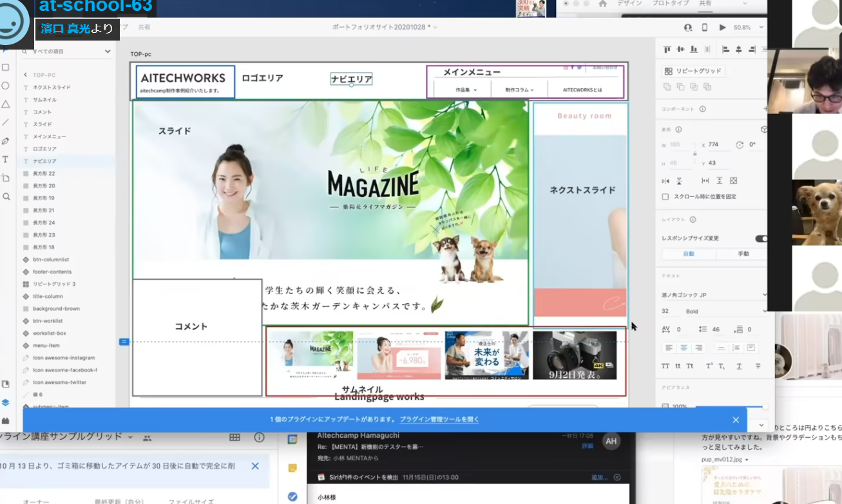The width and height of the screenshot is (842, 504).
Task: Toggle the width-height aspect lock
Action: [x=694, y=154]
